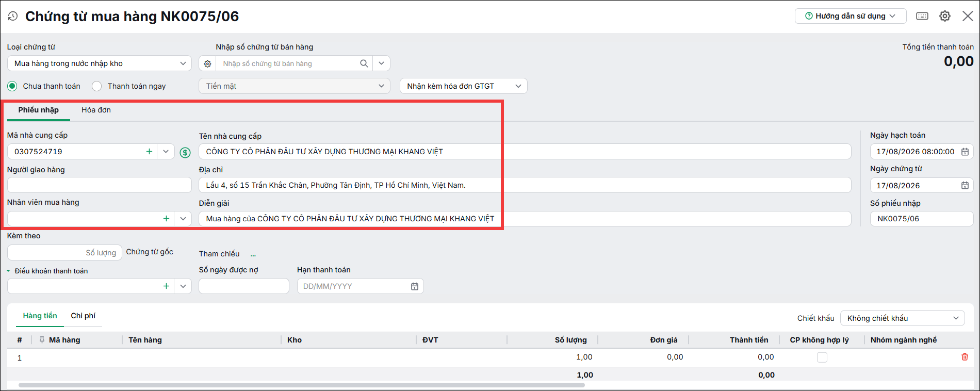Open the calendar for Ngày chứng từ
Screen dimensions: 980x391
(x=965, y=185)
